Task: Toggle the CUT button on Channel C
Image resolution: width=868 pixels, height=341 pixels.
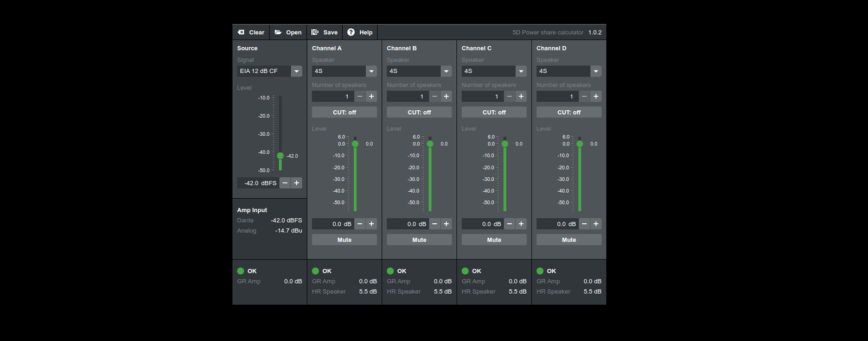Action: (x=494, y=112)
